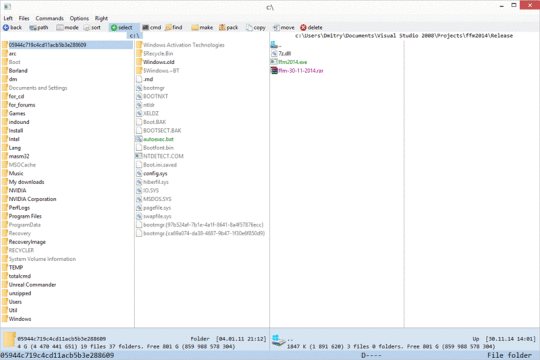Click the 7z.dll file icon

pyautogui.click(x=274, y=53)
